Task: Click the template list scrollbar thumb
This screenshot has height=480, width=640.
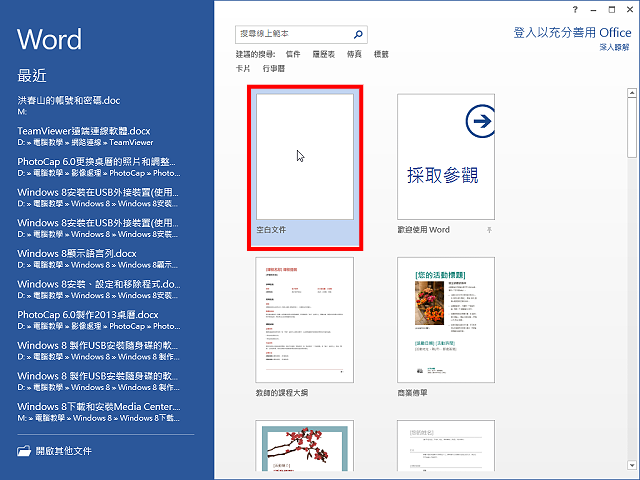Action: click(632, 128)
